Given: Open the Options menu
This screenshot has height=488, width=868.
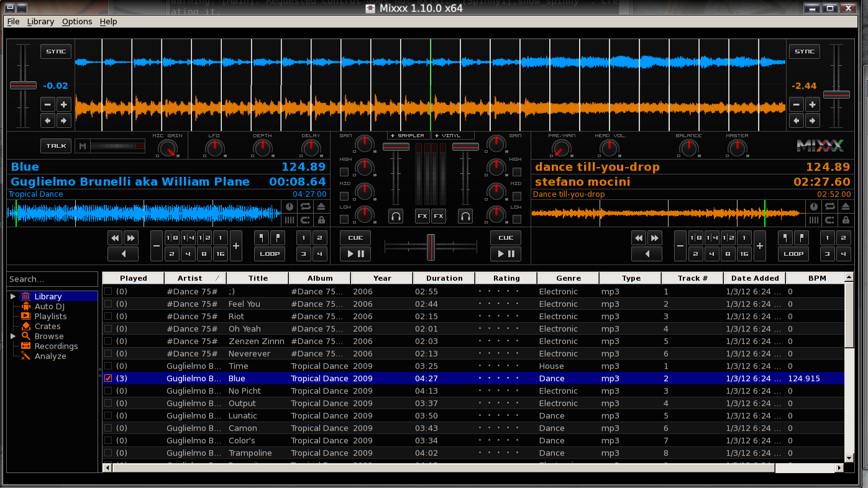Looking at the screenshot, I should [77, 21].
